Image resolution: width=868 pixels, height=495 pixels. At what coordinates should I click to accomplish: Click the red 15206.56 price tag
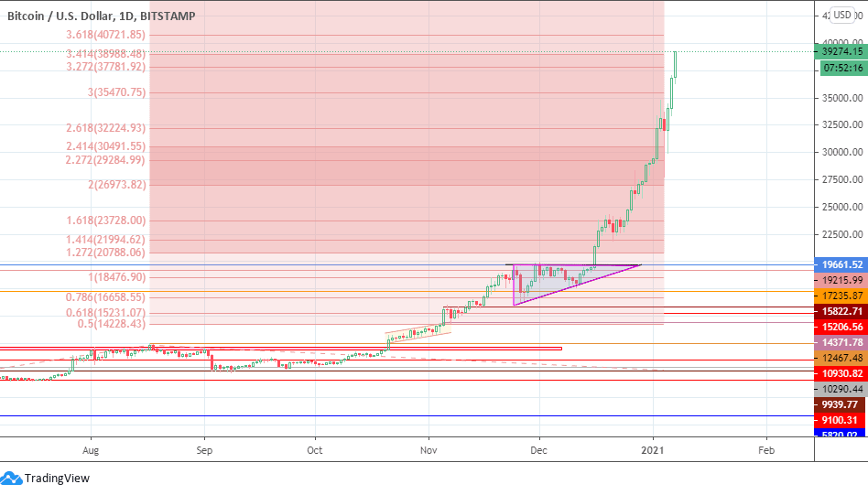841,327
